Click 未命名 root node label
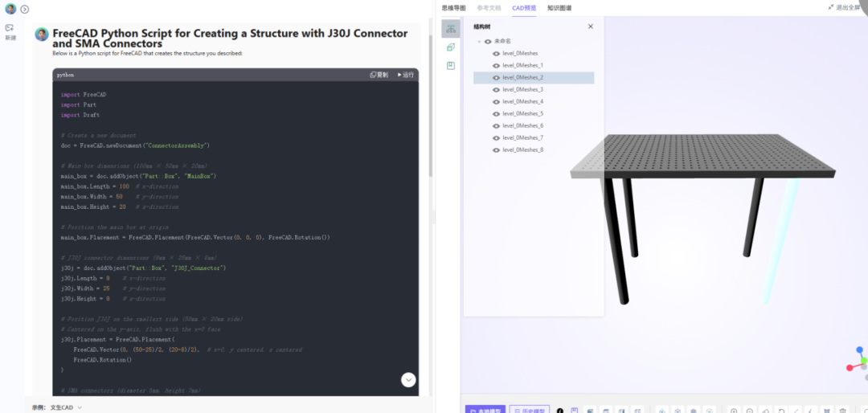 502,42
